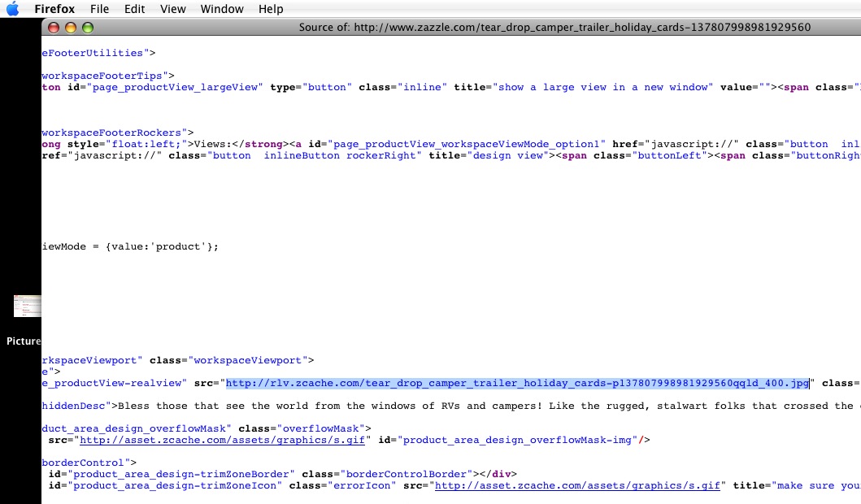The image size is (861, 504).
Task: Click the href value javascript:// after option1
Action: 691,145
